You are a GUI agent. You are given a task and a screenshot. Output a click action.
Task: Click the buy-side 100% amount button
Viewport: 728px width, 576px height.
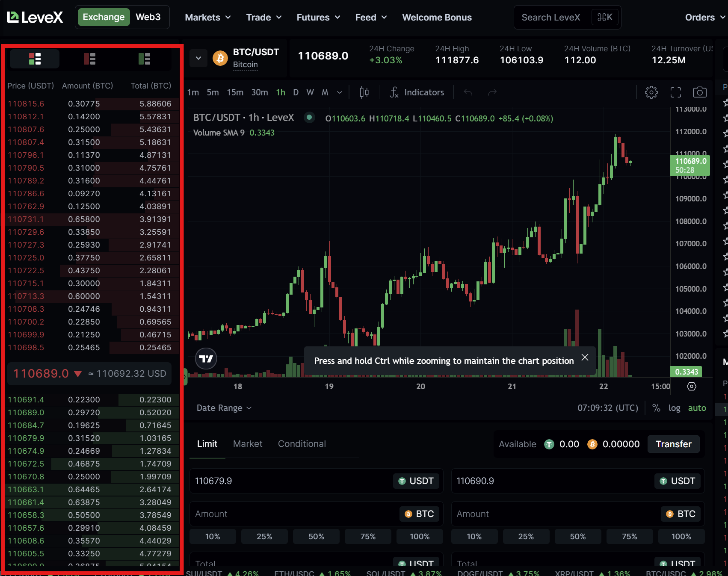tap(420, 537)
